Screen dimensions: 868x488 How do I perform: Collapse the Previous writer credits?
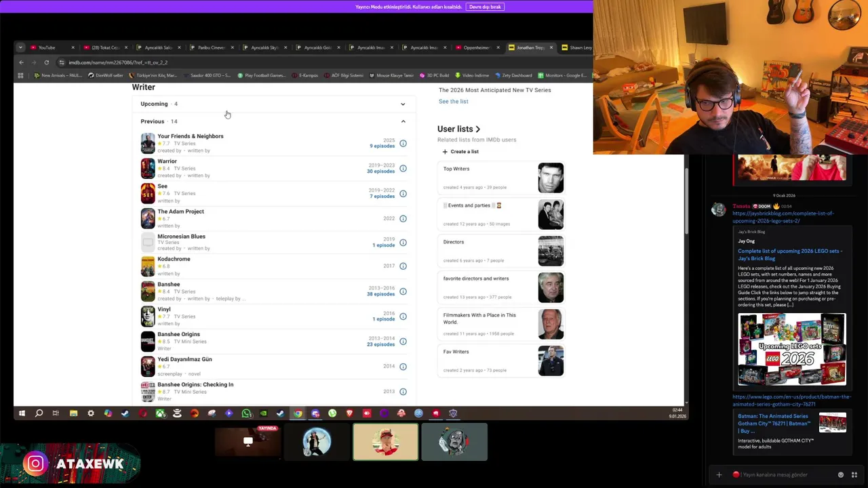(273, 121)
